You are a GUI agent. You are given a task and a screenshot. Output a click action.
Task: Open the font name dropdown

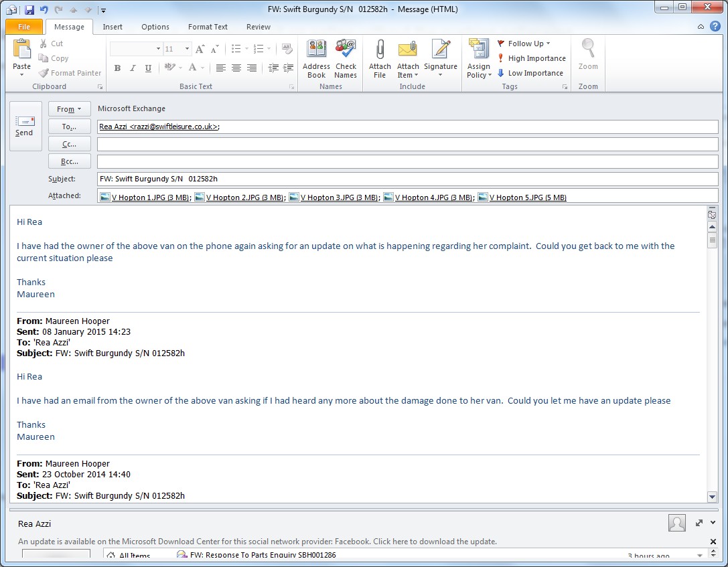coord(158,49)
